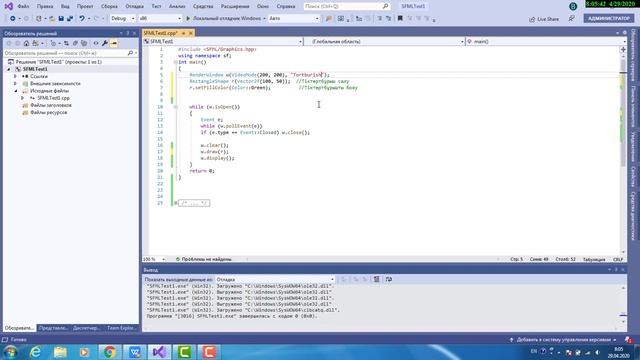Open the SFMLTest1 project scope dropdown
This screenshot has height=360, width=640.
223,42
